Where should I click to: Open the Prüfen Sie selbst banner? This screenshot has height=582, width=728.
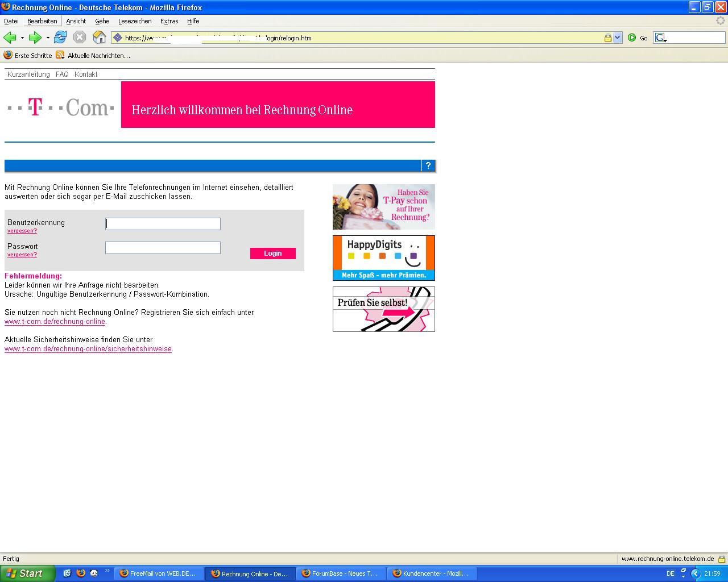[384, 309]
